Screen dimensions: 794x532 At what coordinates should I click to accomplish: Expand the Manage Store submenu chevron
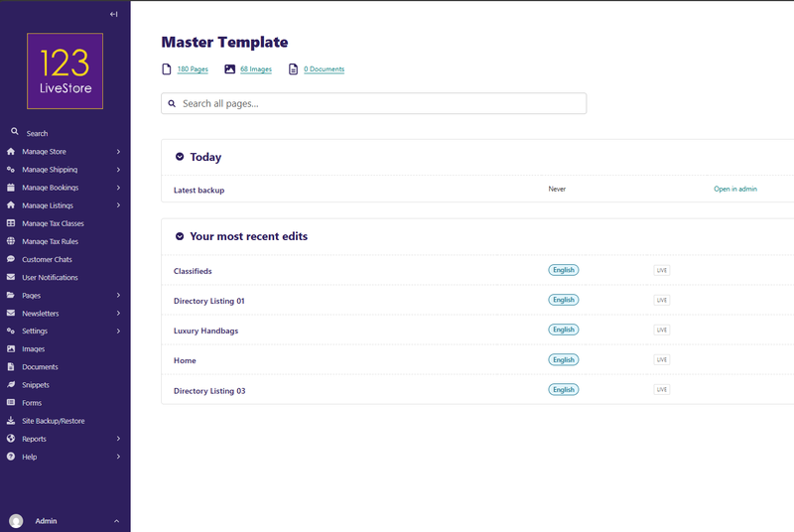click(118, 152)
